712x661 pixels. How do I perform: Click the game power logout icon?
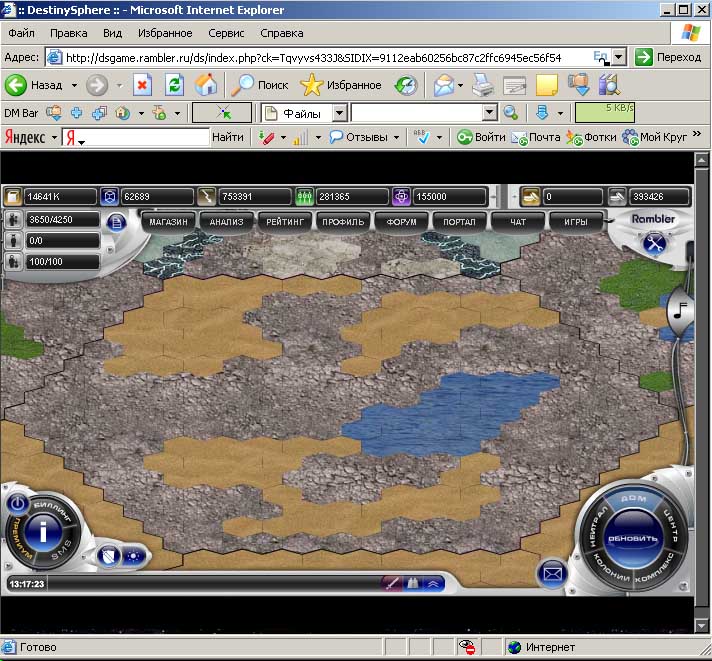coord(17,503)
